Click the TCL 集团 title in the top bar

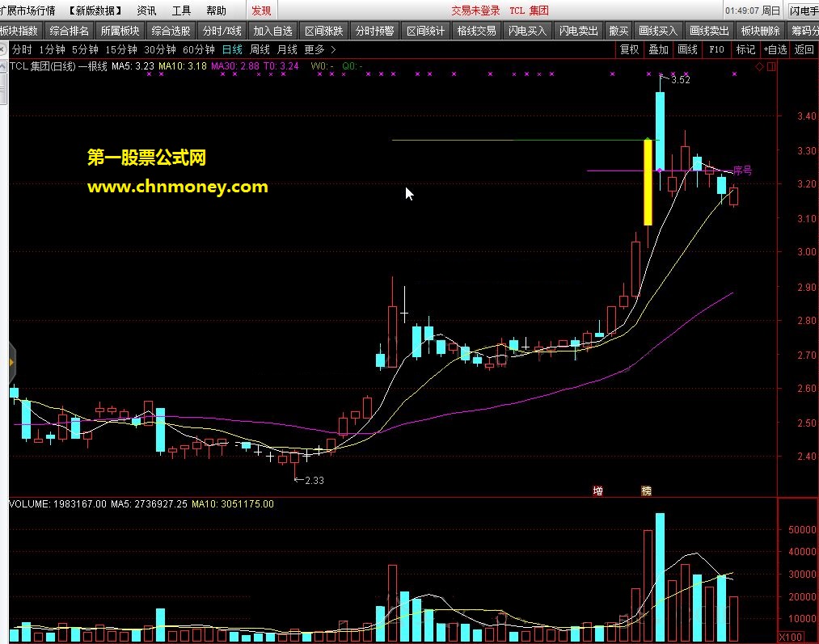pyautogui.click(x=529, y=11)
